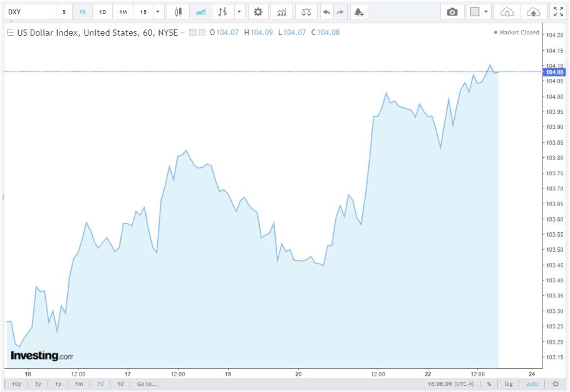Expand the bar style dropdown arrow
The image size is (570, 392).
point(239,12)
